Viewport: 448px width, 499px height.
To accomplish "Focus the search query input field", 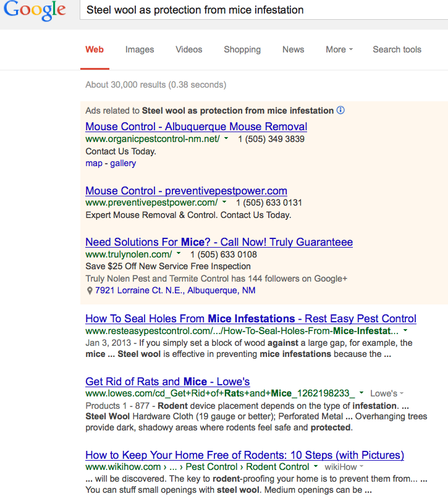I will click(264, 10).
